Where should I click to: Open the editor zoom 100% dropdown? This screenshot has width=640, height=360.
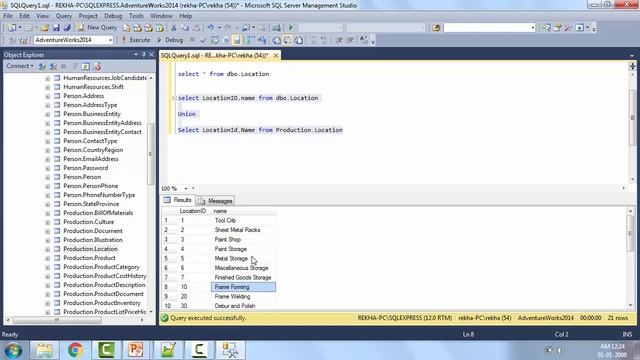click(186, 189)
